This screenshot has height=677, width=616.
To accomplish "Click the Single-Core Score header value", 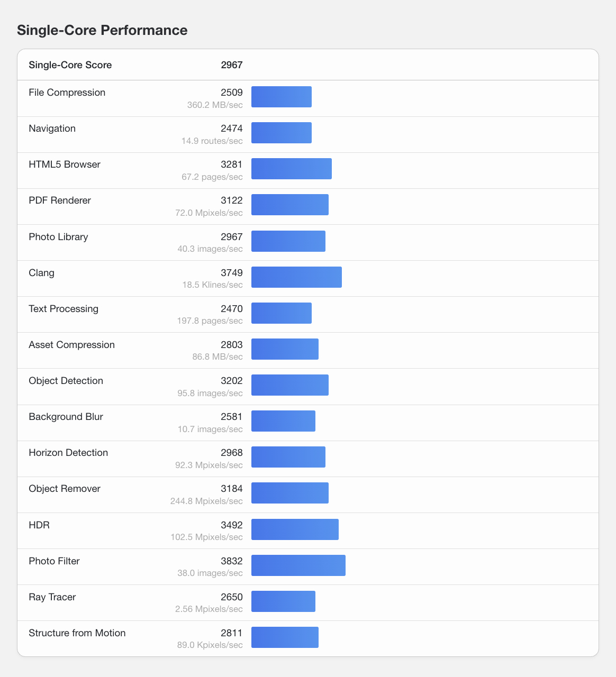I will [232, 65].
